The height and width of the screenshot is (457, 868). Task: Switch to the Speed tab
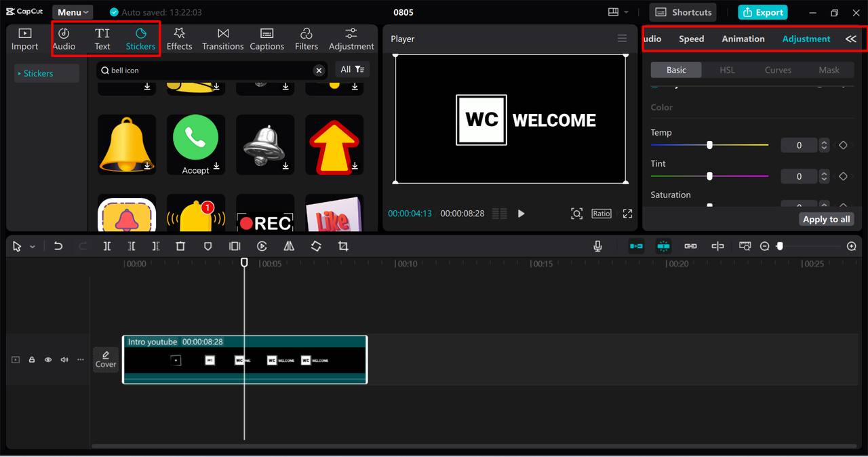click(692, 39)
